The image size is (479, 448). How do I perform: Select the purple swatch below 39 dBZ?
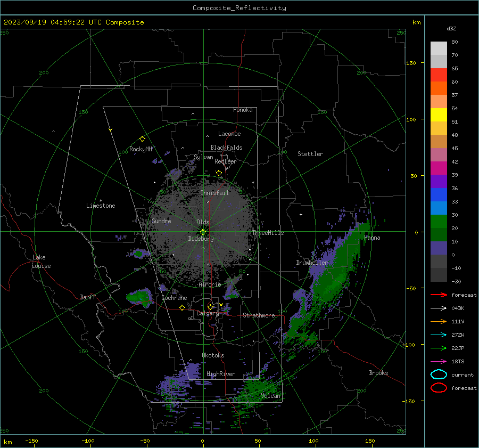coord(439,181)
